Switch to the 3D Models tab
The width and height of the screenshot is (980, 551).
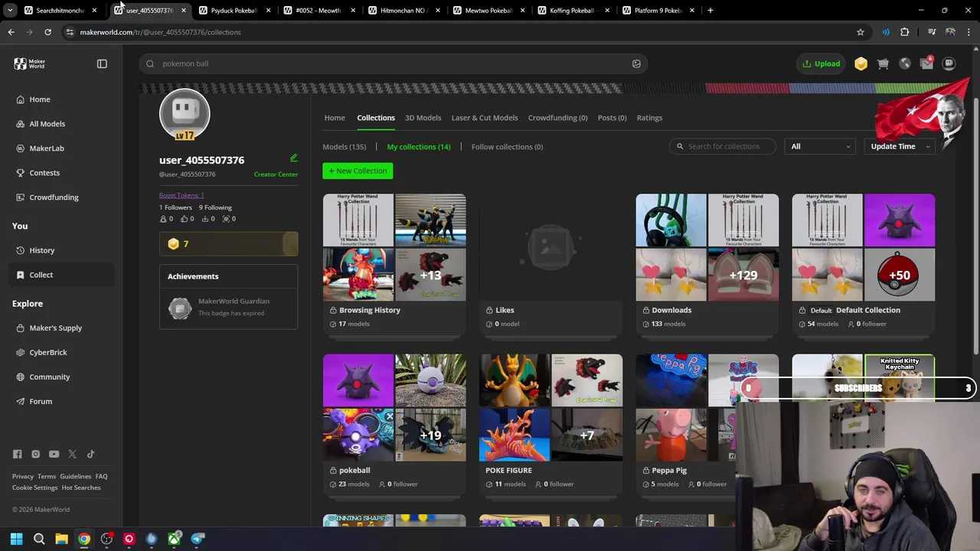(423, 118)
